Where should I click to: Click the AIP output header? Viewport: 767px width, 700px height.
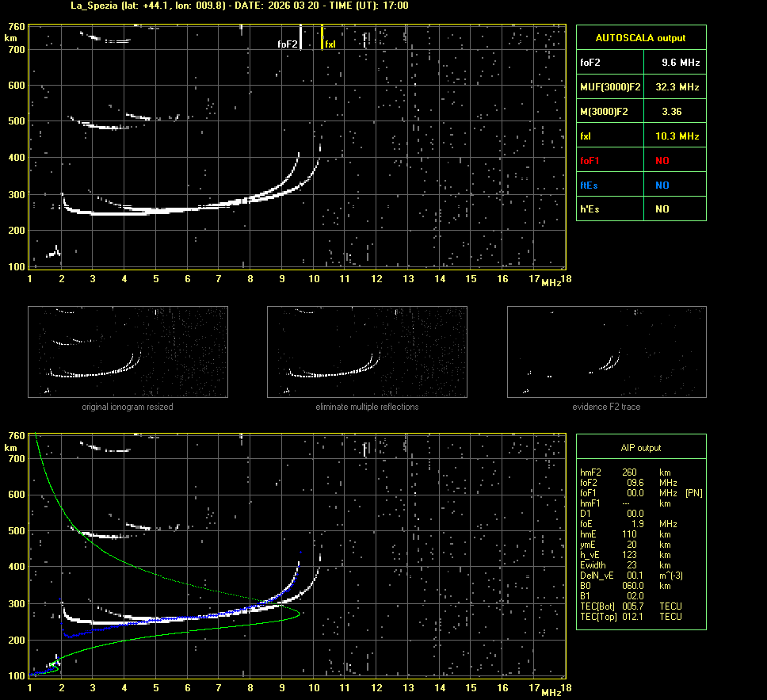pos(640,448)
